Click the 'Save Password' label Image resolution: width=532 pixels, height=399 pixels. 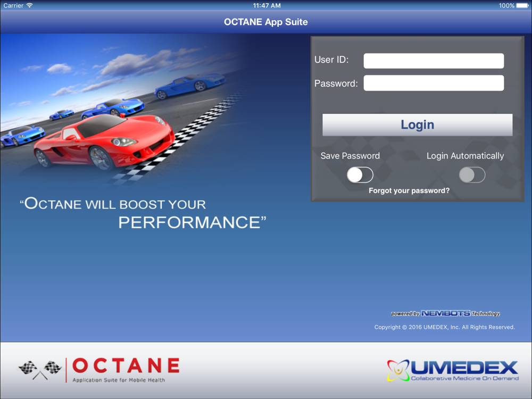(350, 156)
